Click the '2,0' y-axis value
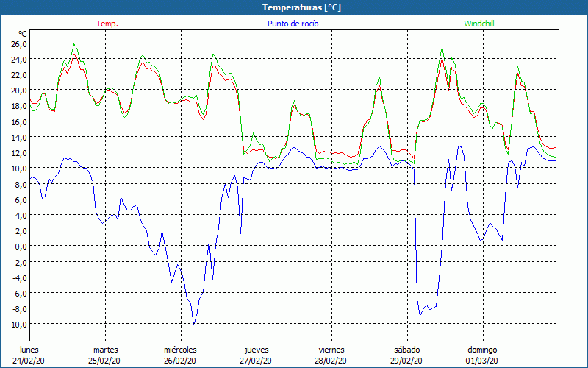The width and height of the screenshot is (588, 368). (x=21, y=231)
